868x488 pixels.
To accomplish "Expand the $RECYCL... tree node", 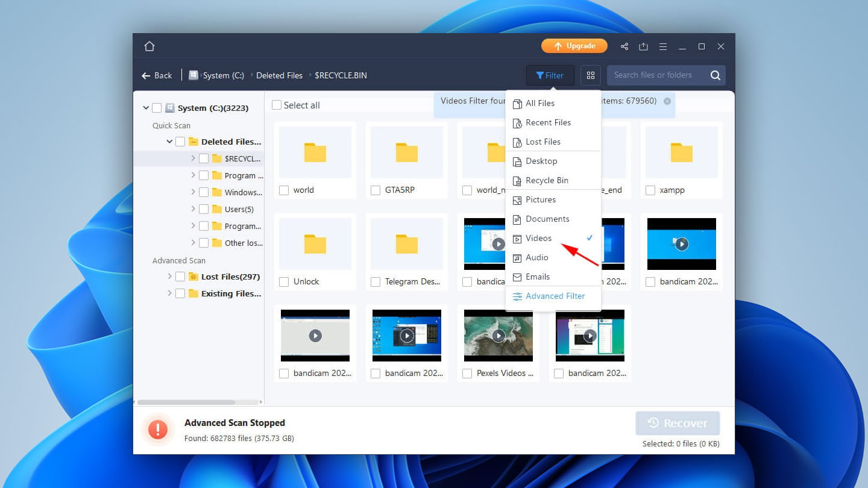I will point(193,158).
